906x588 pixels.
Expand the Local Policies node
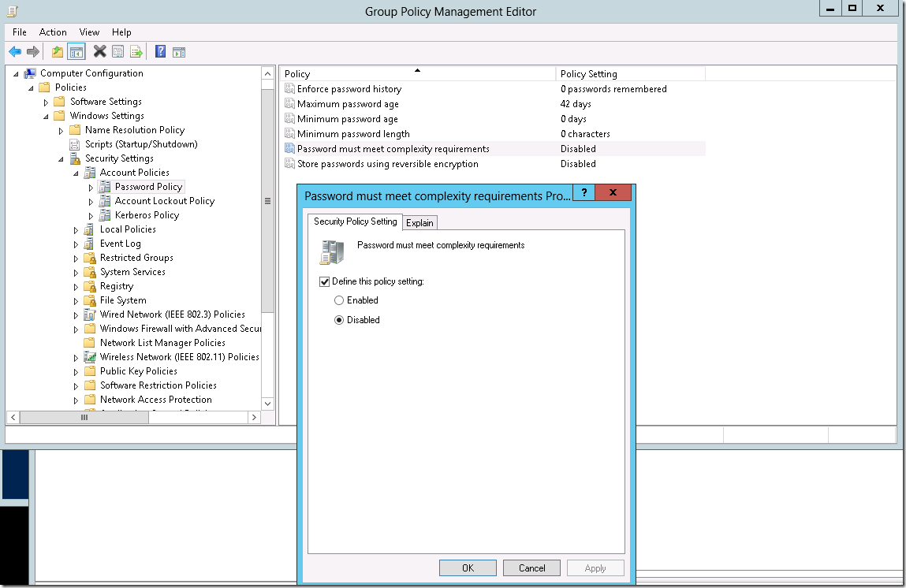pyautogui.click(x=76, y=230)
